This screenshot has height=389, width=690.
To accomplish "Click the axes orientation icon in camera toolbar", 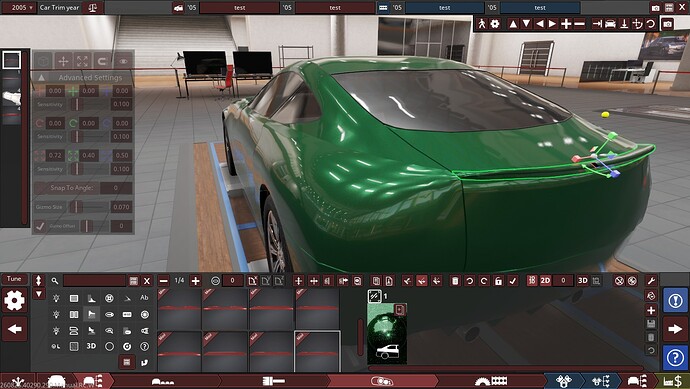I will pos(637,24).
